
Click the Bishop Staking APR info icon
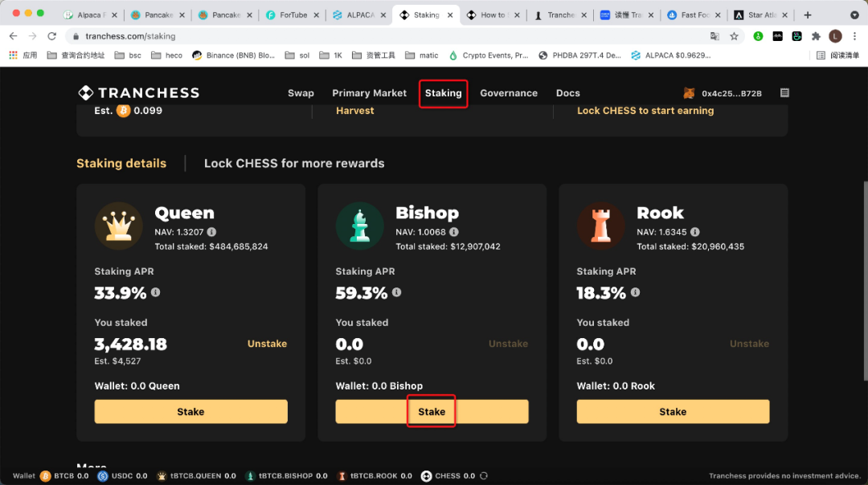pyautogui.click(x=396, y=292)
